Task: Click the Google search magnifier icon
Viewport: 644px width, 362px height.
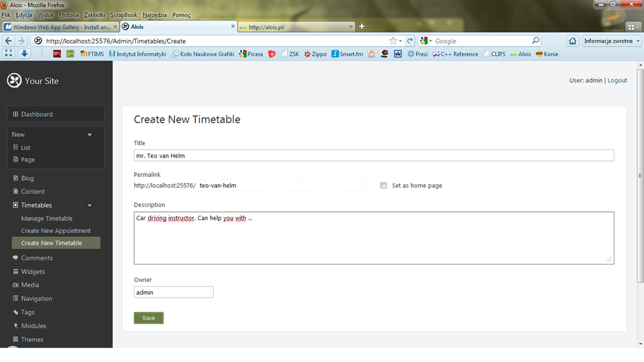Action: click(536, 41)
